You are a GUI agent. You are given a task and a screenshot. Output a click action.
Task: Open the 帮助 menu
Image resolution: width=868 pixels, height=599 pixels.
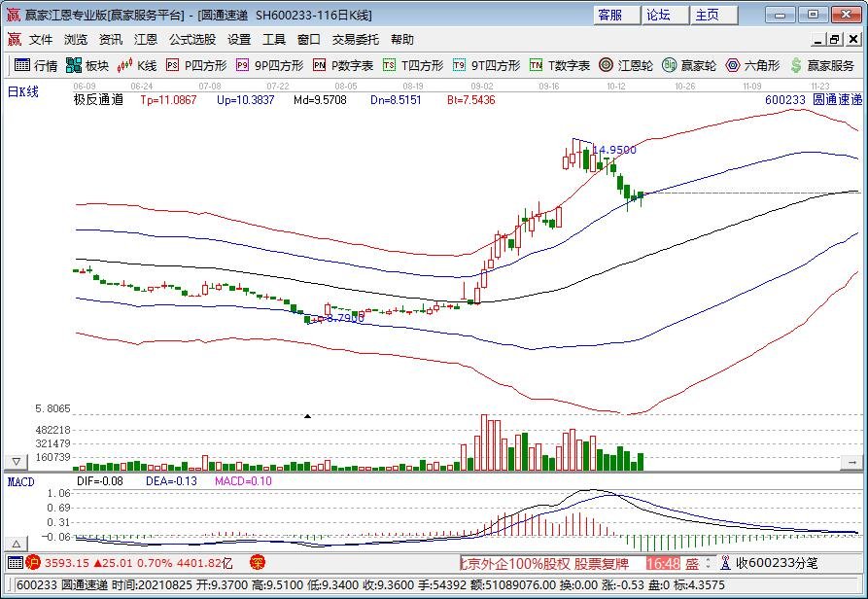pyautogui.click(x=401, y=39)
